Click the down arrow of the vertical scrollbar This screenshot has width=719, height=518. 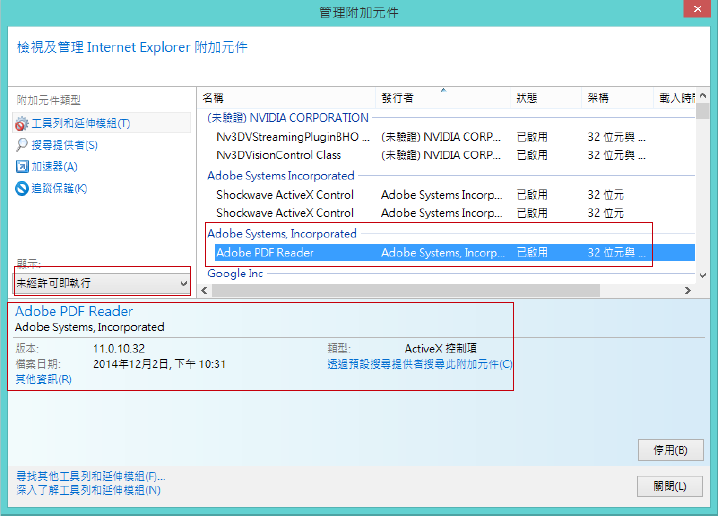702,275
